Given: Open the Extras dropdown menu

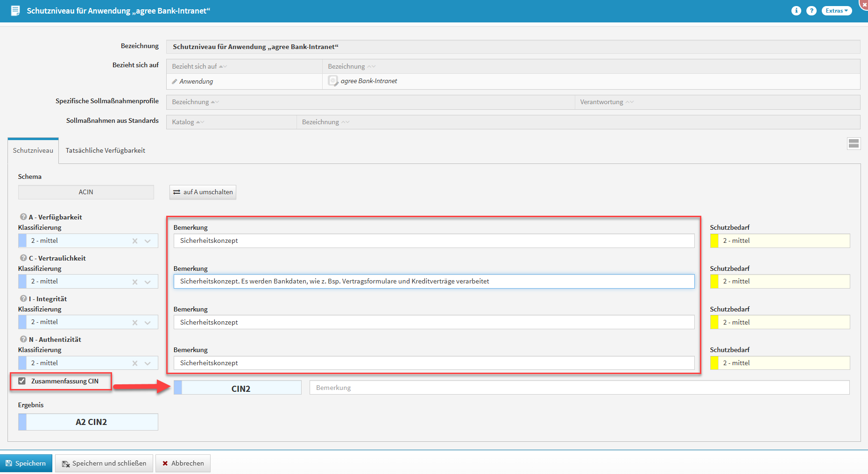Looking at the screenshot, I should point(836,11).
